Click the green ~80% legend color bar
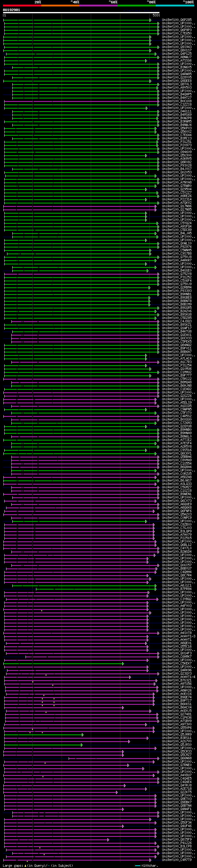This screenshot has width=197, height=868. [137, 6]
